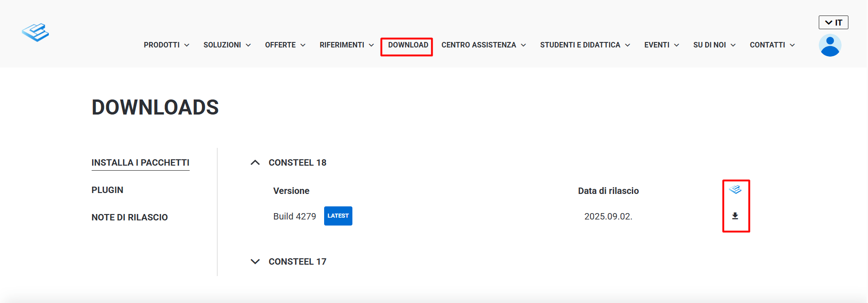868x303 pixels.
Task: Download Build 4279 via the download arrow
Action: coord(735,216)
